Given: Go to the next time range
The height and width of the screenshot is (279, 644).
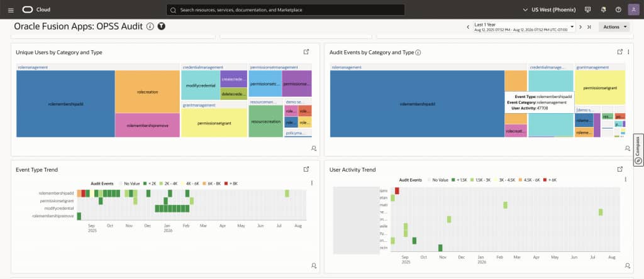Looking at the screenshot, I should (580, 27).
